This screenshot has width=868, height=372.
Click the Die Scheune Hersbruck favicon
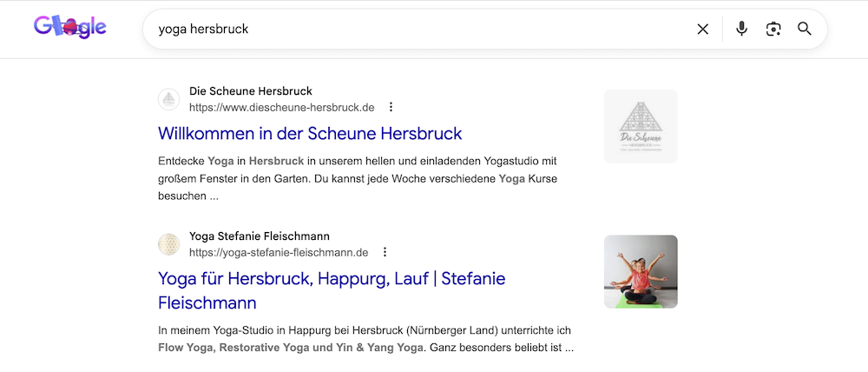coord(168,99)
